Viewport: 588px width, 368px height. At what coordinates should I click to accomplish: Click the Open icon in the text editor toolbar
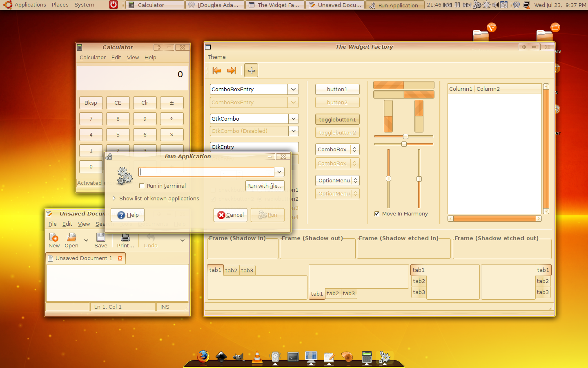pos(71,240)
